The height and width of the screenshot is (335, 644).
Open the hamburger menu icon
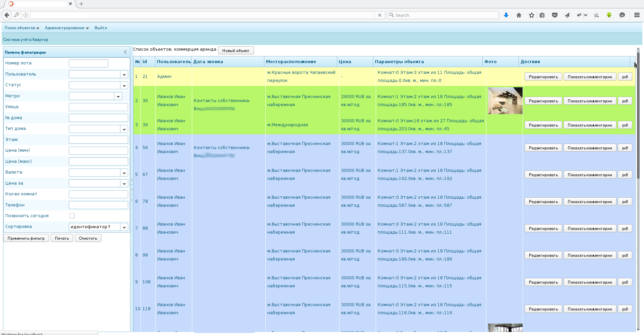(x=637, y=15)
